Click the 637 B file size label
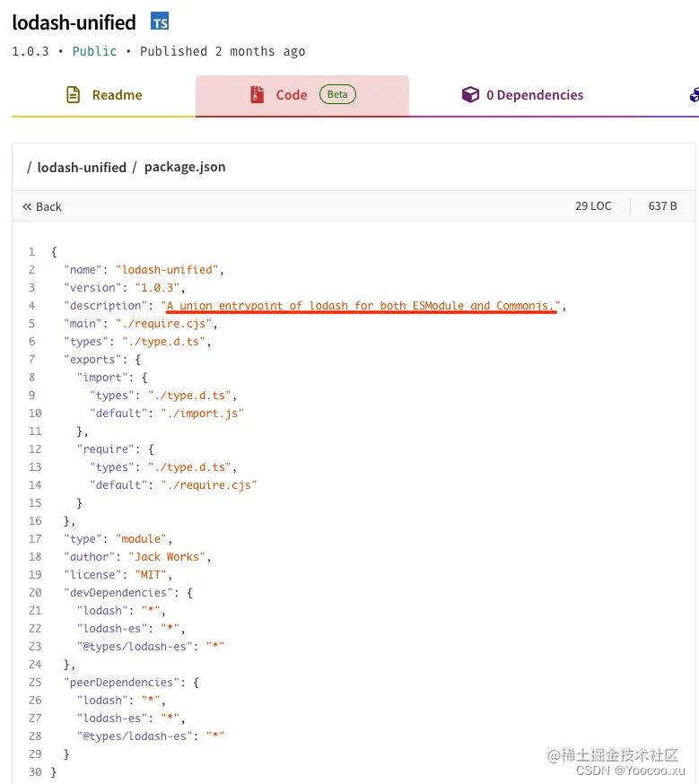Viewport: 699px width, 784px height. (662, 206)
